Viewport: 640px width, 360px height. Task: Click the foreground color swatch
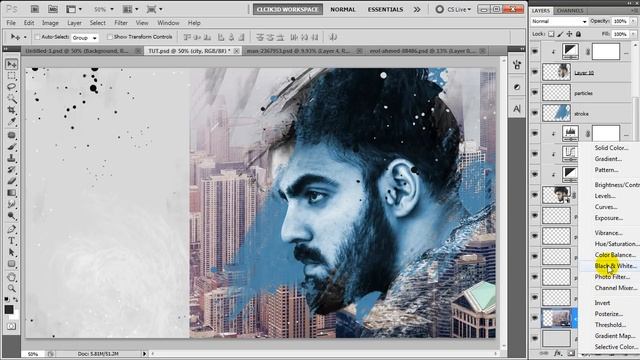point(9,309)
